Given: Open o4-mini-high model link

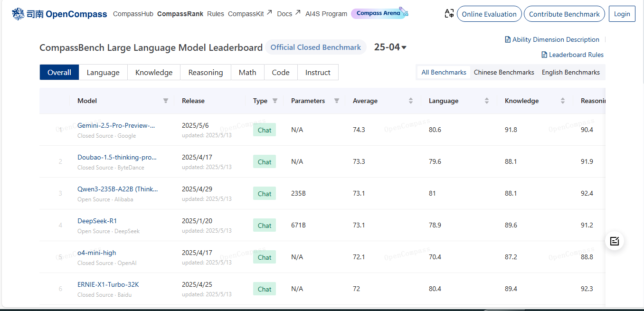Looking at the screenshot, I should (x=96, y=253).
